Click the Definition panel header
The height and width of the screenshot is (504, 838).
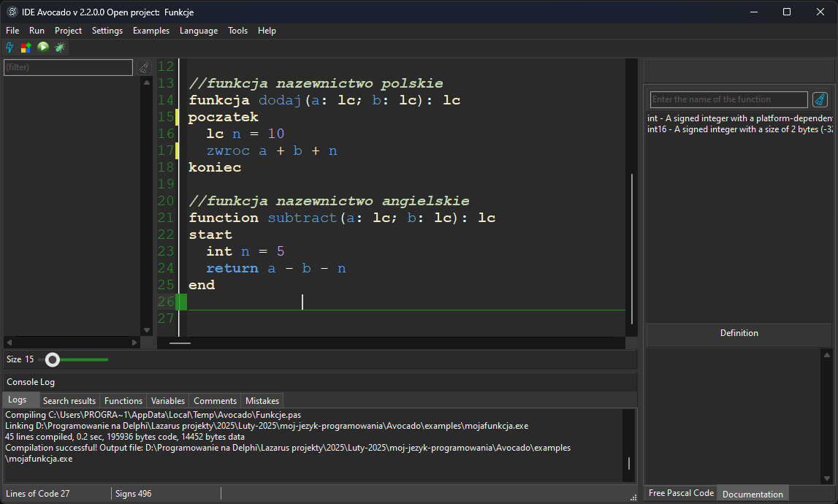[x=739, y=333]
